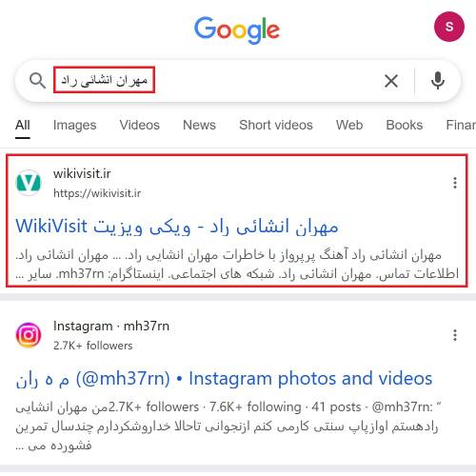This screenshot has height=476, width=476.
Task: Open Instagram result three-dot menu
Action: (455, 335)
